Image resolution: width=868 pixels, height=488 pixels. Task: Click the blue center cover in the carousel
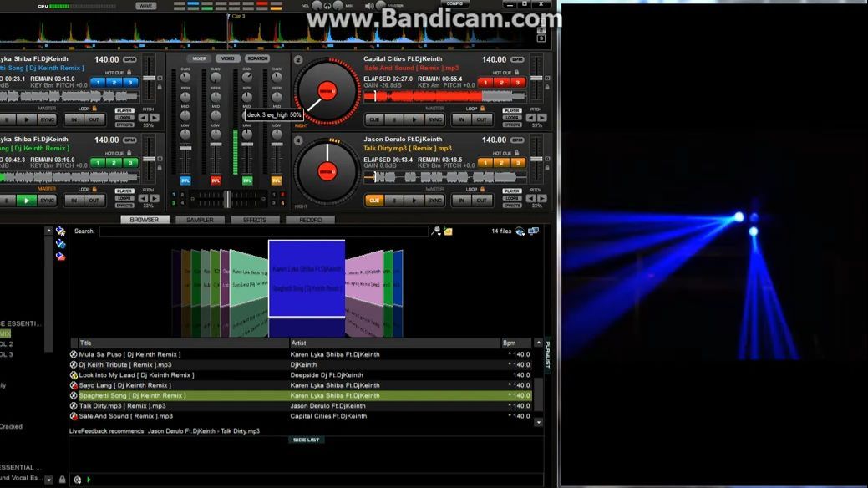[x=307, y=278]
